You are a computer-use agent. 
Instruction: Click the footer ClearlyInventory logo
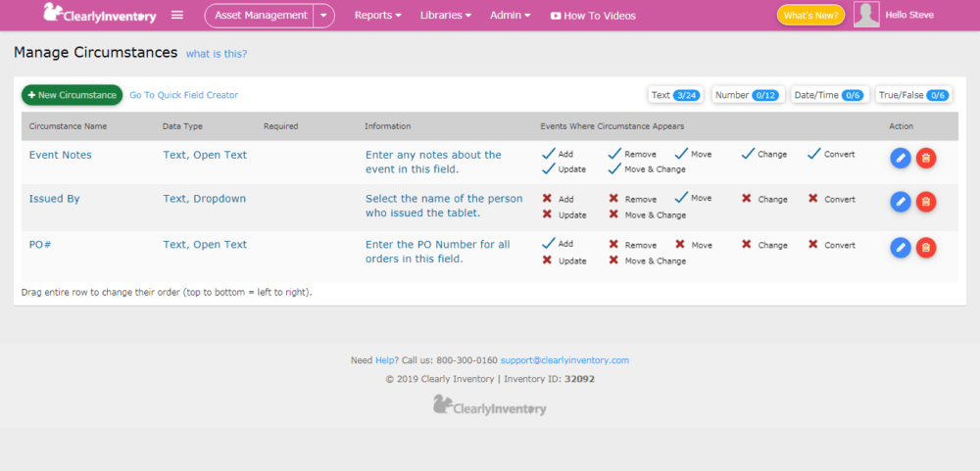point(490,405)
